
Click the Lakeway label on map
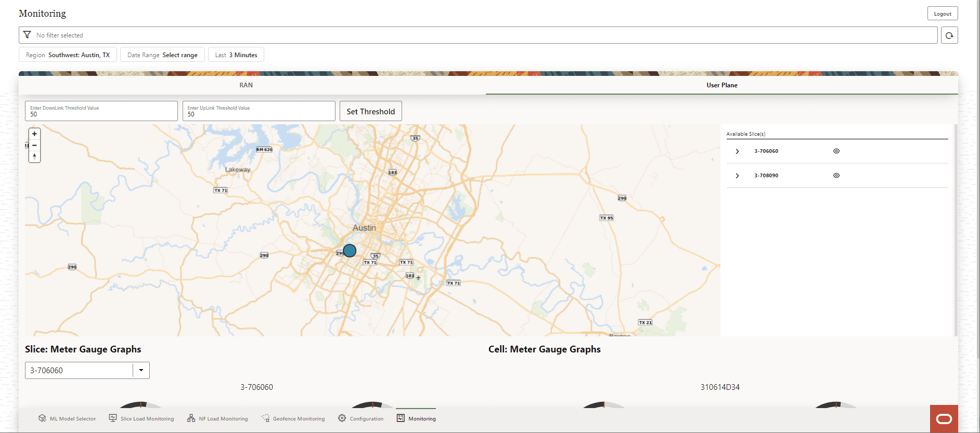coord(238,169)
